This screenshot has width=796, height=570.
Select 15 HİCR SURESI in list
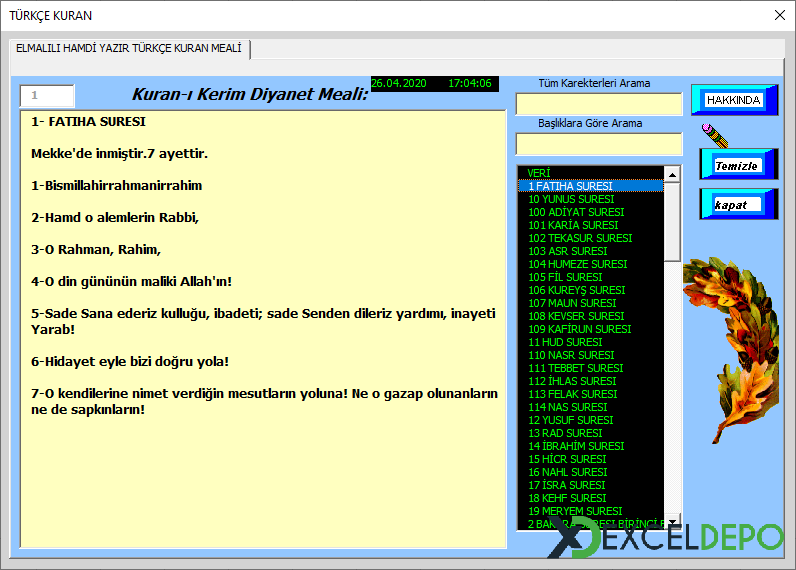(x=591, y=459)
